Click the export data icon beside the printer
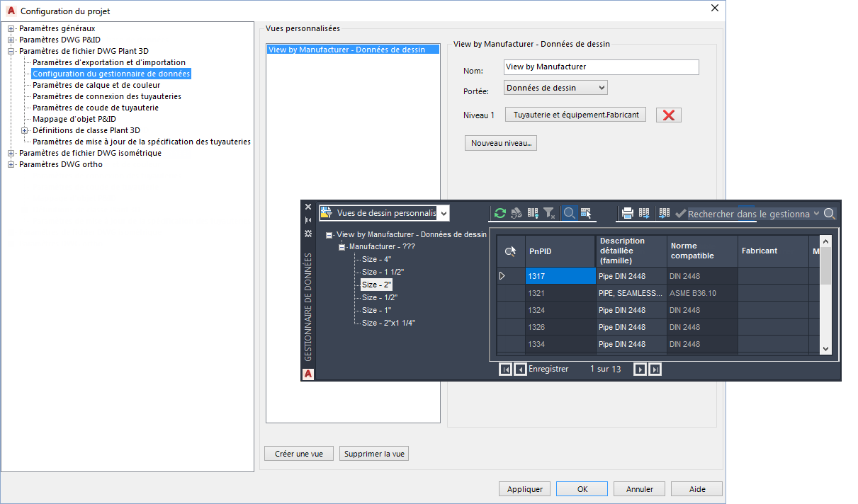The height and width of the screenshot is (504, 858). (x=644, y=213)
